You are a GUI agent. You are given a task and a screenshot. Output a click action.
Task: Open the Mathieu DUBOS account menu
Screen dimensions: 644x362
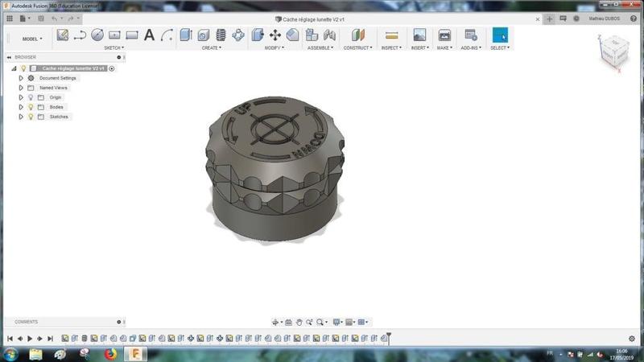click(x=605, y=19)
